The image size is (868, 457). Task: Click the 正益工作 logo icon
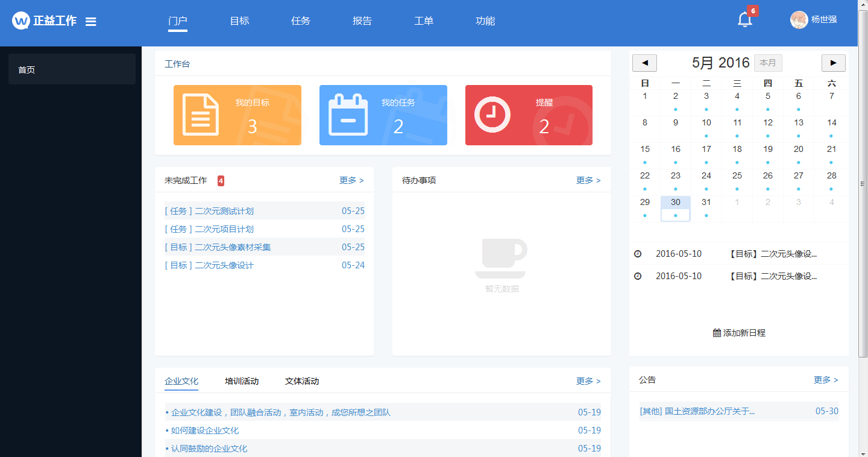tap(21, 20)
